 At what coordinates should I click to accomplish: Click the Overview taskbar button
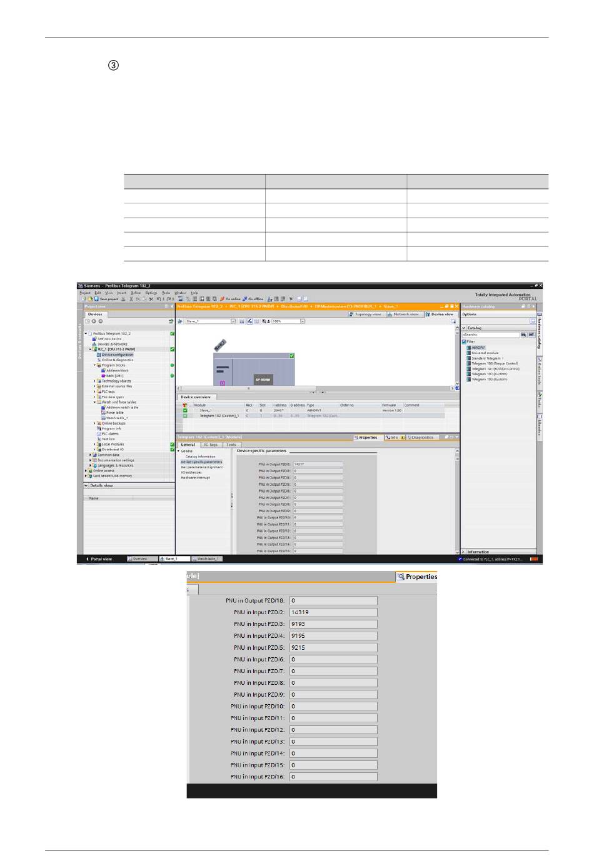pyautogui.click(x=142, y=559)
